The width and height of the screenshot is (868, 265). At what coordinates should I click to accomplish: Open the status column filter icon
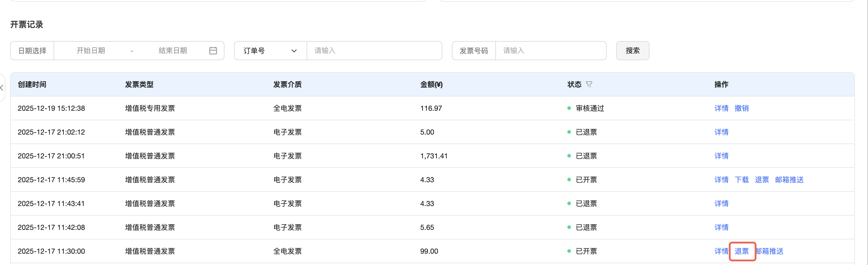point(589,84)
